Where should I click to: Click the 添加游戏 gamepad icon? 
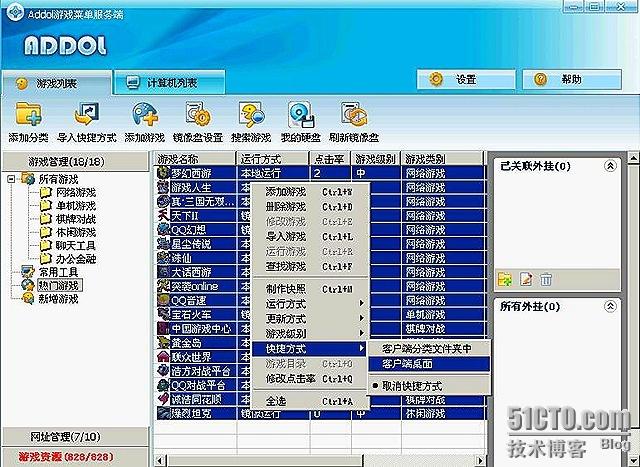[x=144, y=114]
